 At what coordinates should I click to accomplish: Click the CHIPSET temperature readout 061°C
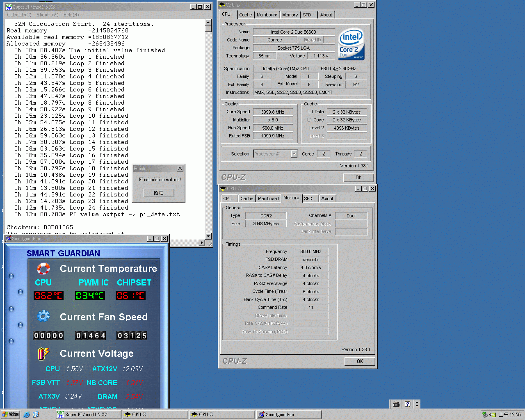[131, 295]
